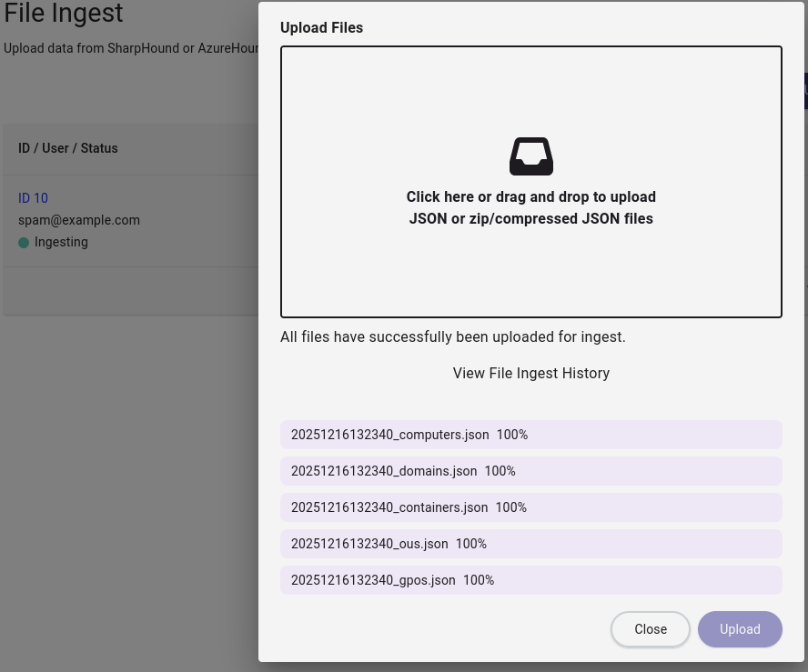The height and width of the screenshot is (672, 808).
Task: Click the 'All files have successfully been uploaded' message
Action: point(452,336)
